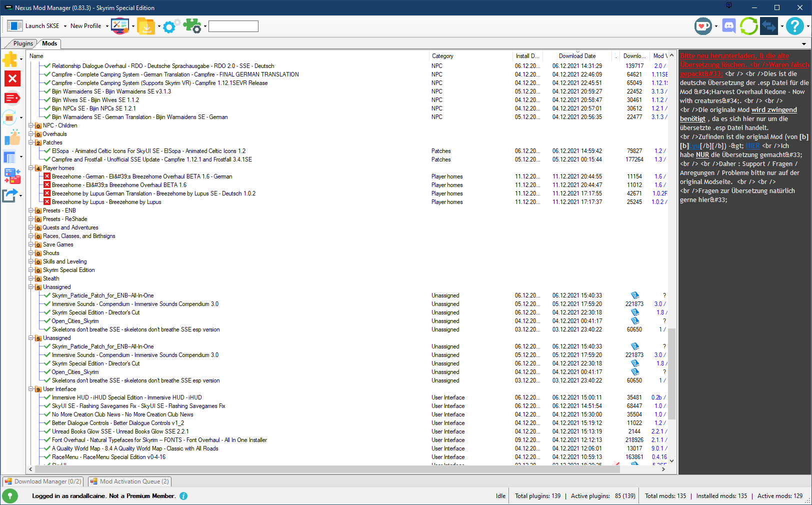812x505 pixels.
Task: Click the search text box in toolbar
Action: pyautogui.click(x=233, y=26)
